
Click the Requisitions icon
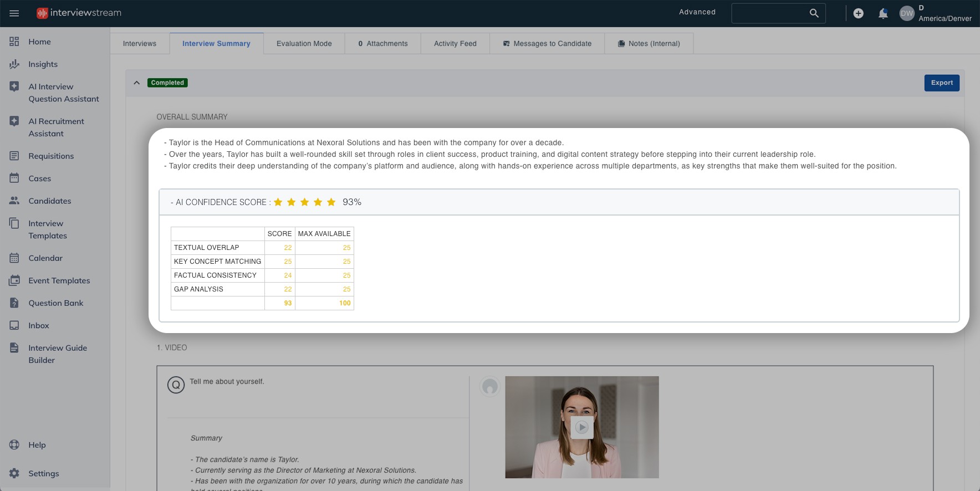[x=14, y=156]
